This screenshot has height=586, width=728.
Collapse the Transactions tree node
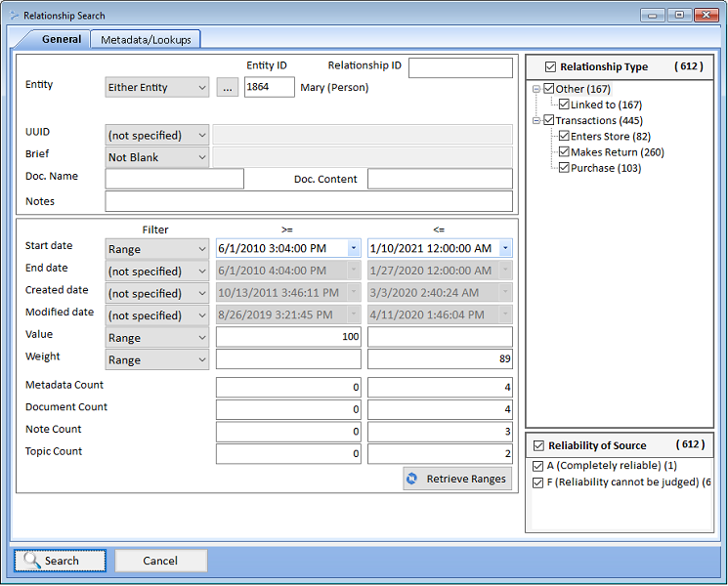pyautogui.click(x=536, y=120)
